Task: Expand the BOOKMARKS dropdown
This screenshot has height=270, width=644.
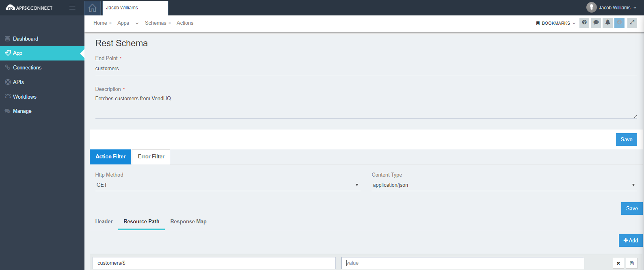Action: click(x=556, y=23)
